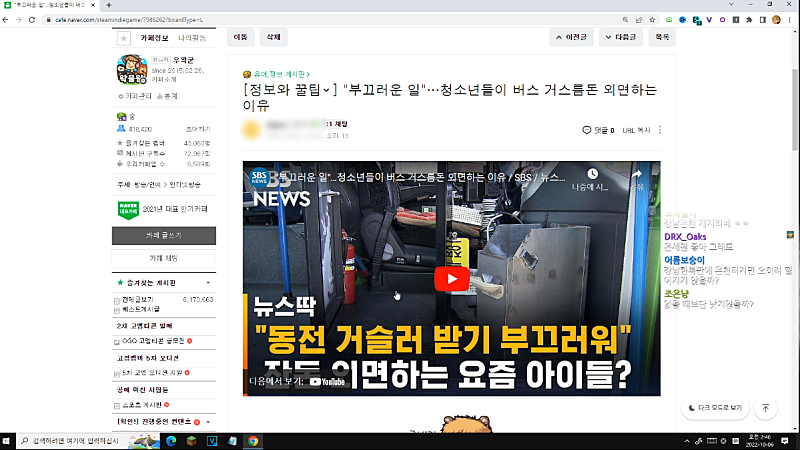
Task: Click the 초대하기 invite link
Action: [198, 129]
